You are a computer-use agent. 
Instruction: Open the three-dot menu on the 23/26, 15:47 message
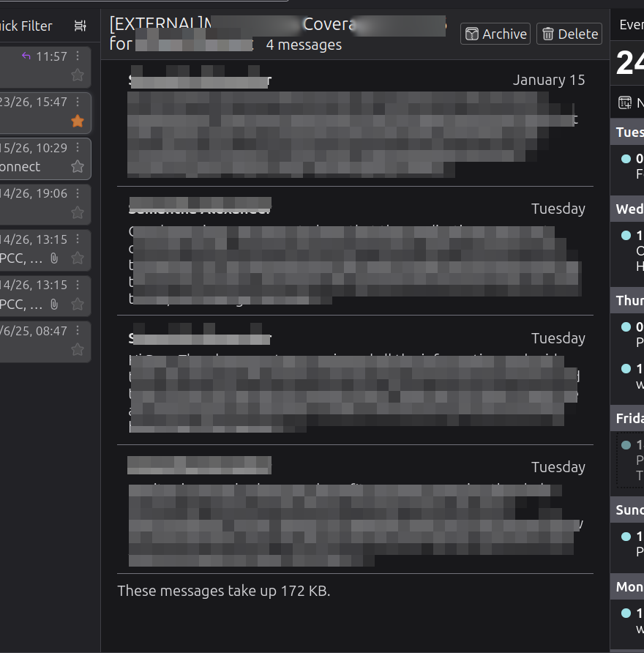pos(78,102)
